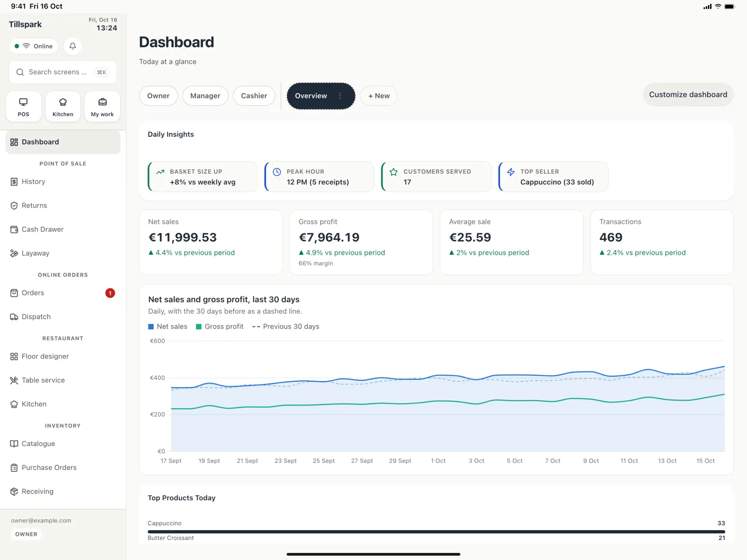747x560 pixels.
Task: Click the OWNER role badge
Action: pos(26,534)
